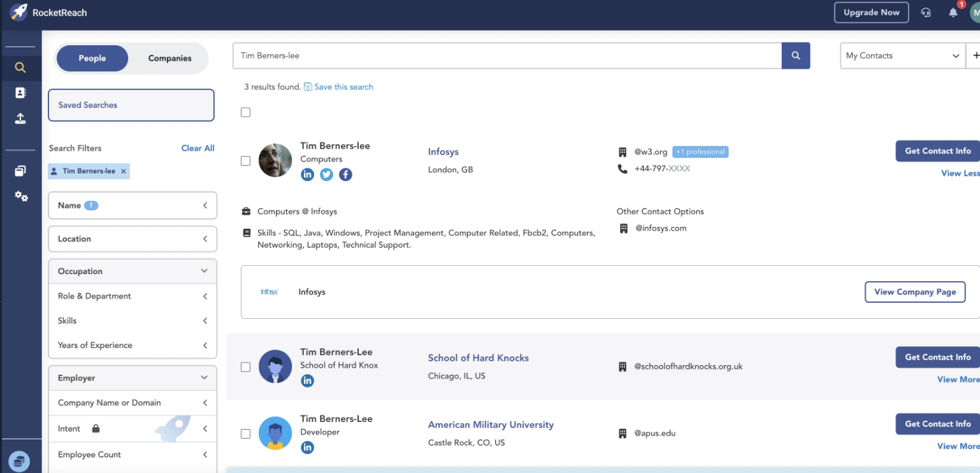Remove the Tim Berners-lee filter chip

coord(124,171)
